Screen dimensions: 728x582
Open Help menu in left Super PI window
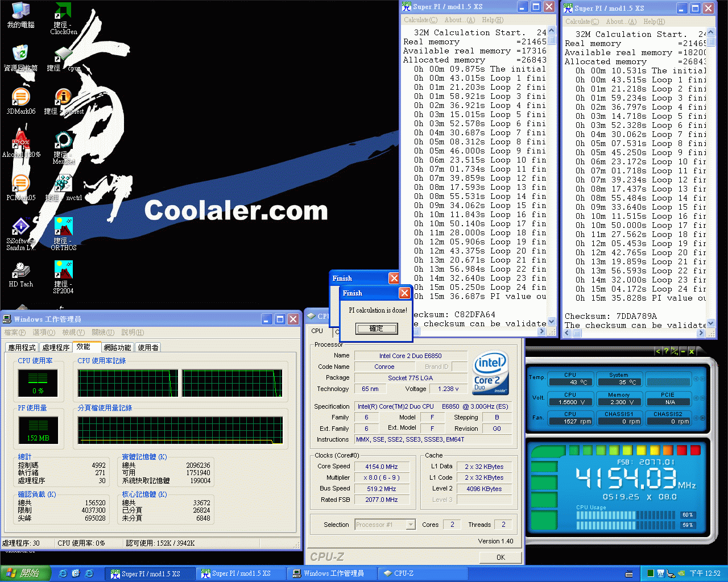pos(493,20)
